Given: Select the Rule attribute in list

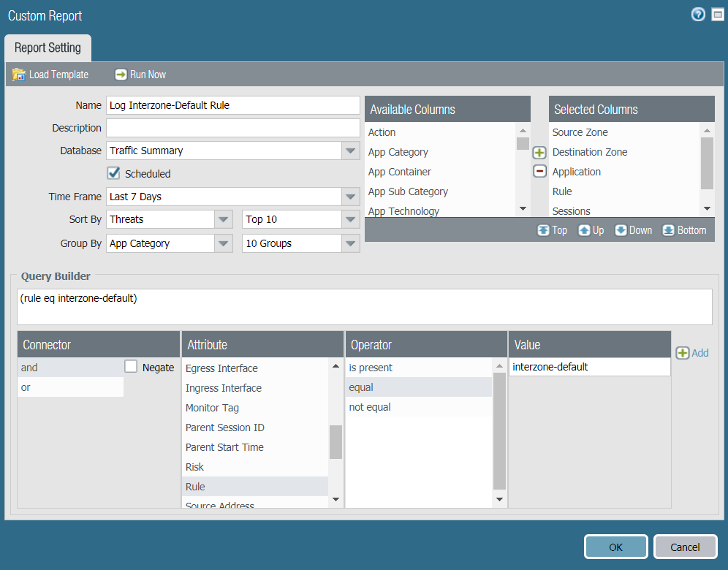Looking at the screenshot, I should pyautogui.click(x=195, y=487).
